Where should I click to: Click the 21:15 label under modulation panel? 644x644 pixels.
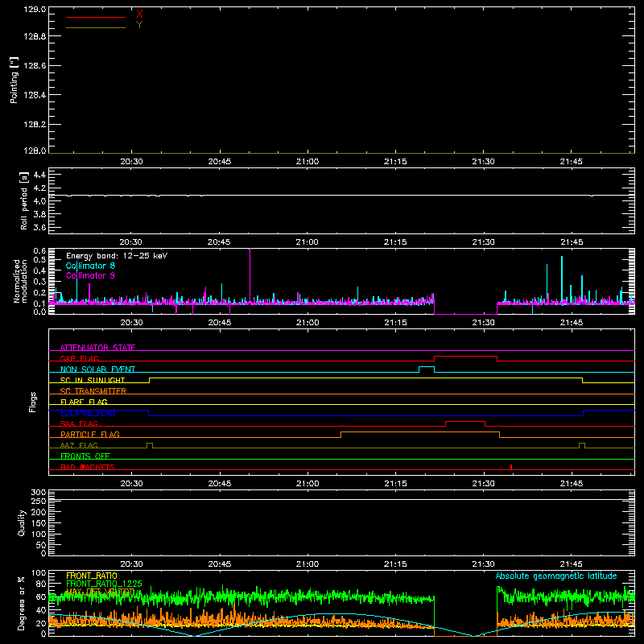pos(395,323)
